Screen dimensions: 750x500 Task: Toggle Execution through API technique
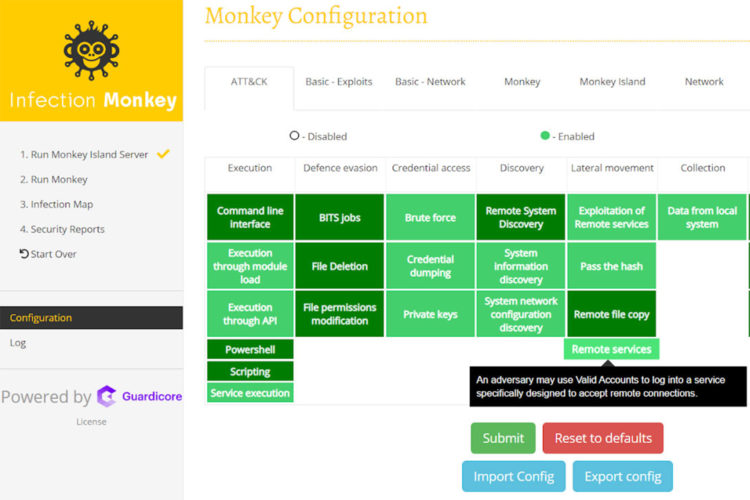coord(250,314)
